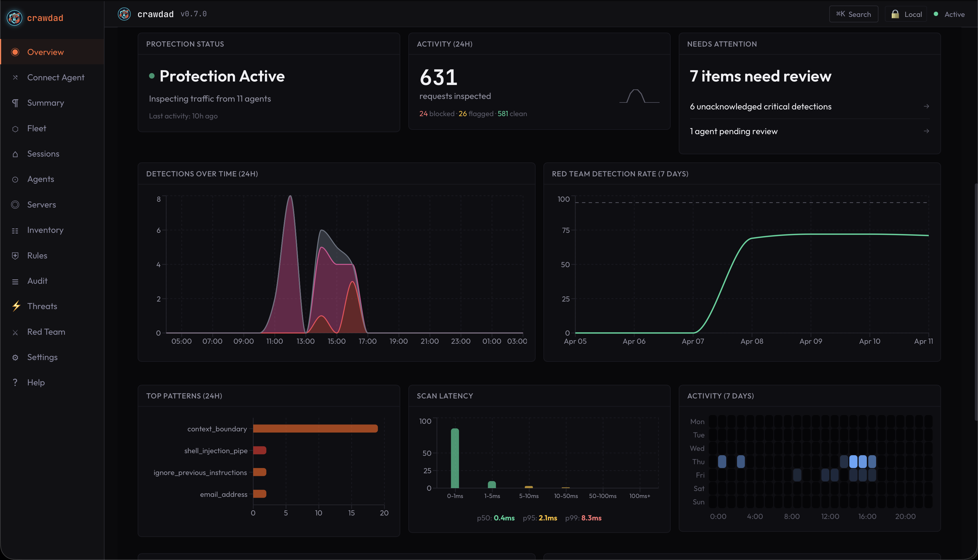Go to Connect Agent
Viewport: 978px width, 560px height.
pos(52,77)
